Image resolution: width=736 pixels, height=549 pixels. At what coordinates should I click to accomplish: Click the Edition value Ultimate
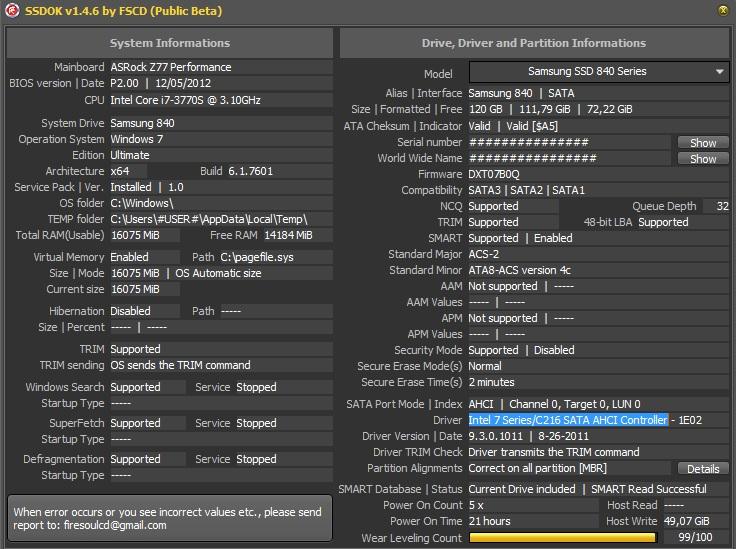pyautogui.click(x=130, y=155)
